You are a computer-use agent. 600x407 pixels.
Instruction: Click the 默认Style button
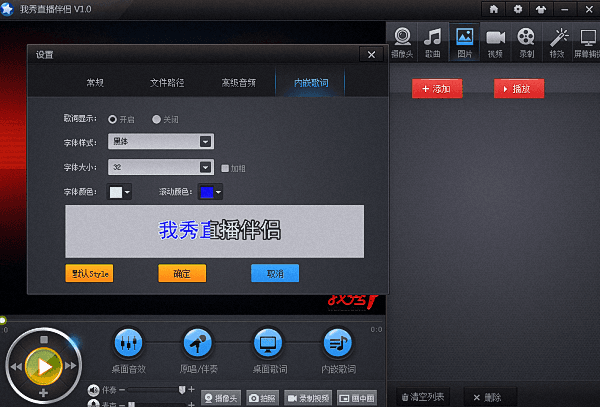pyautogui.click(x=89, y=273)
